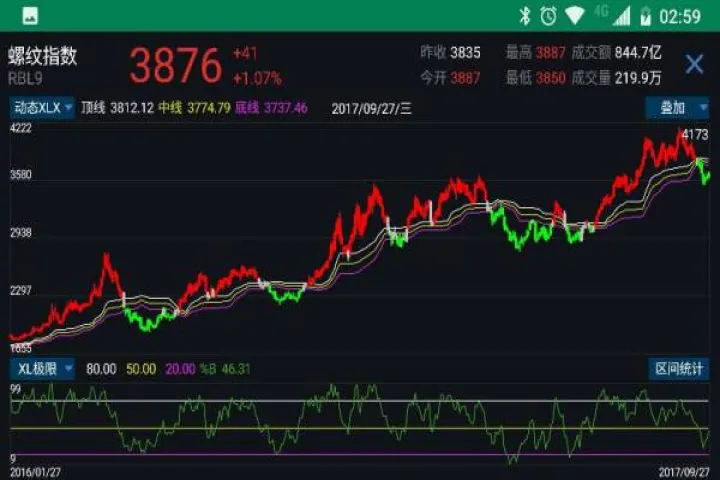
Task: Open the XL极限 indicator dropdown
Action: 42,369
